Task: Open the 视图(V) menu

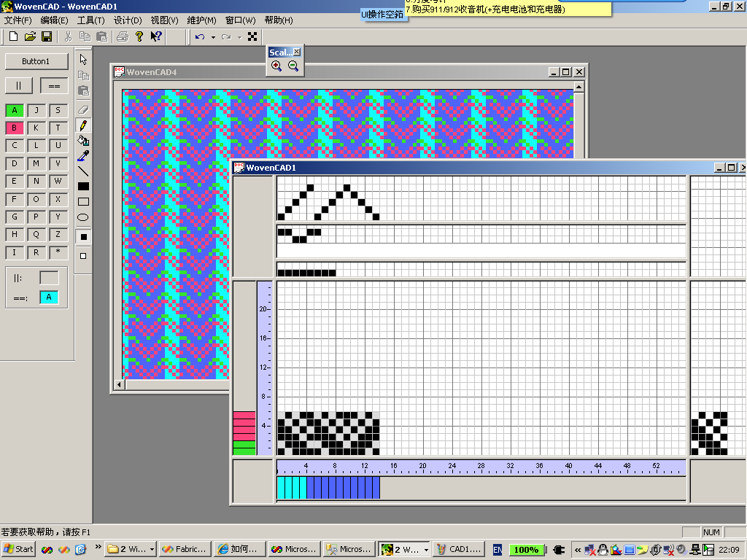Action: 164,20
